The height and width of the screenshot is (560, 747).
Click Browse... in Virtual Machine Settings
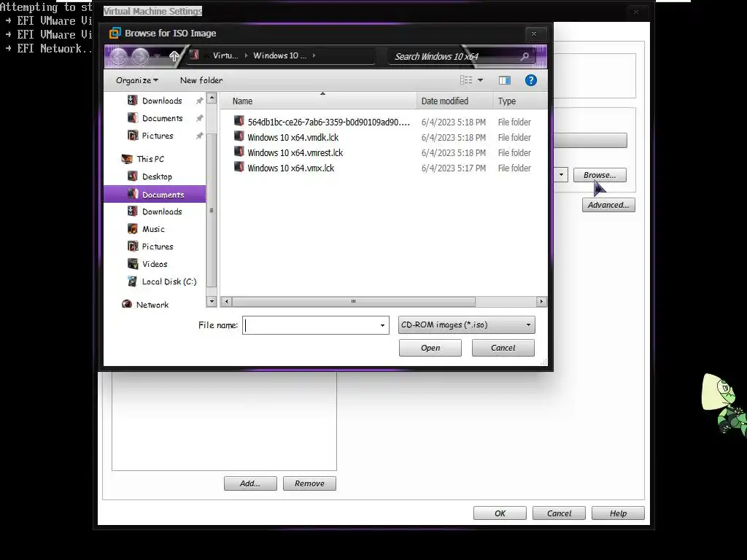click(600, 175)
